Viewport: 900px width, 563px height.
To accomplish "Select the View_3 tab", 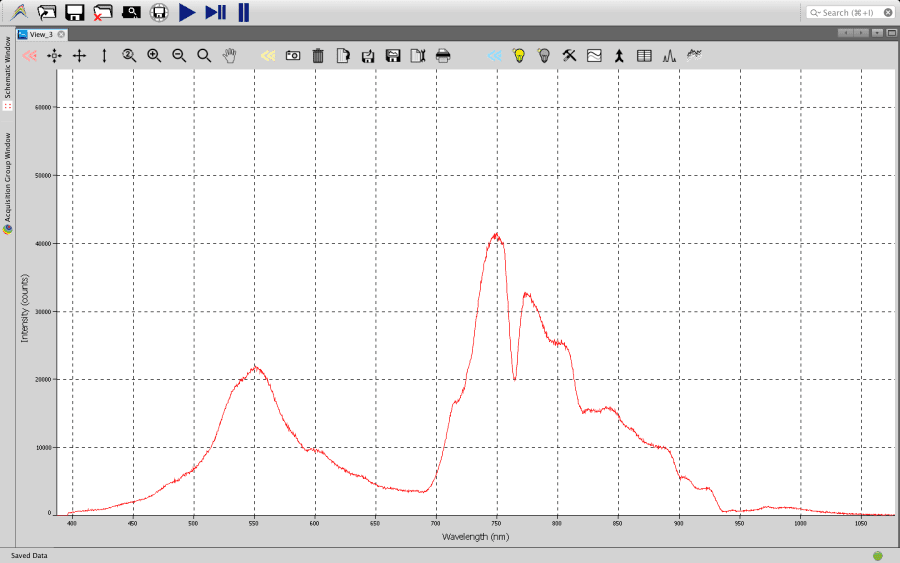I will click(41, 34).
